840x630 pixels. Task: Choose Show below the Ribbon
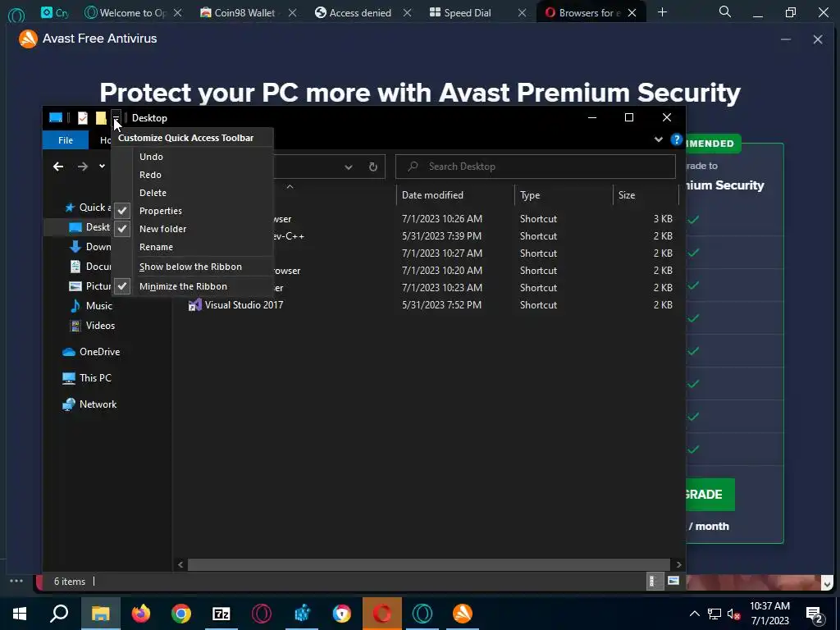[192, 267]
